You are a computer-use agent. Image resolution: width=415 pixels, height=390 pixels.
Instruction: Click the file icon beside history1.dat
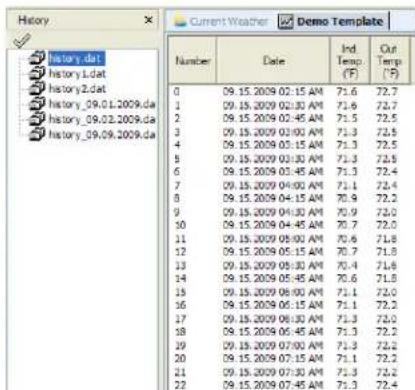click(x=37, y=73)
